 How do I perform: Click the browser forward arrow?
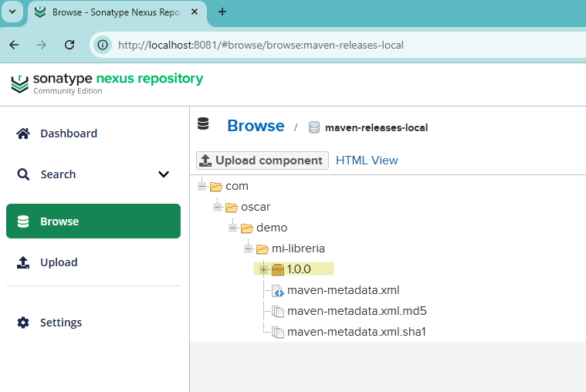coord(42,45)
